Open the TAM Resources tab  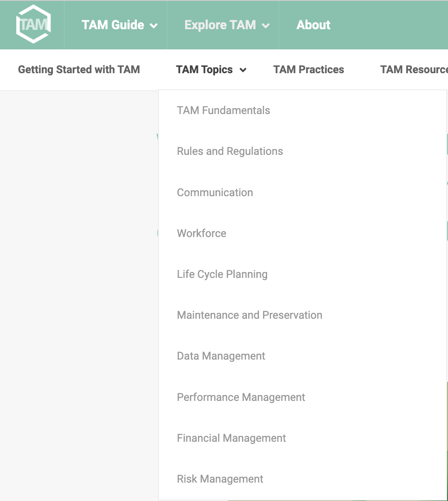click(414, 70)
